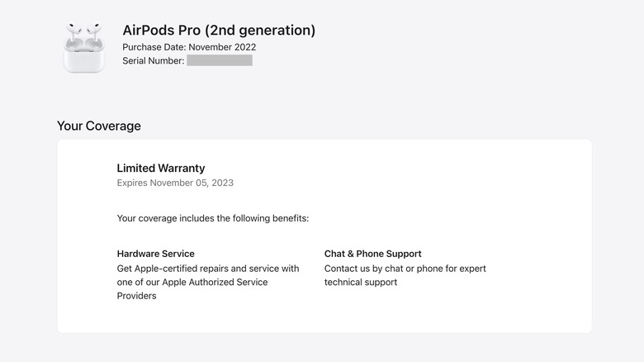Click the Serial Number label
The image size is (644, 362).
click(x=154, y=60)
